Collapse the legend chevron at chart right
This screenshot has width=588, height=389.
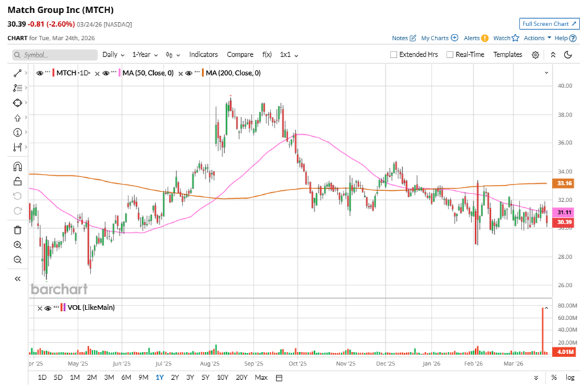pos(546,73)
